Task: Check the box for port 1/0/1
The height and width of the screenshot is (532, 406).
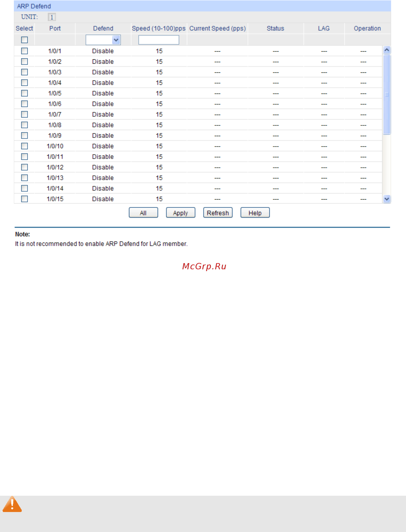Action: [x=24, y=51]
